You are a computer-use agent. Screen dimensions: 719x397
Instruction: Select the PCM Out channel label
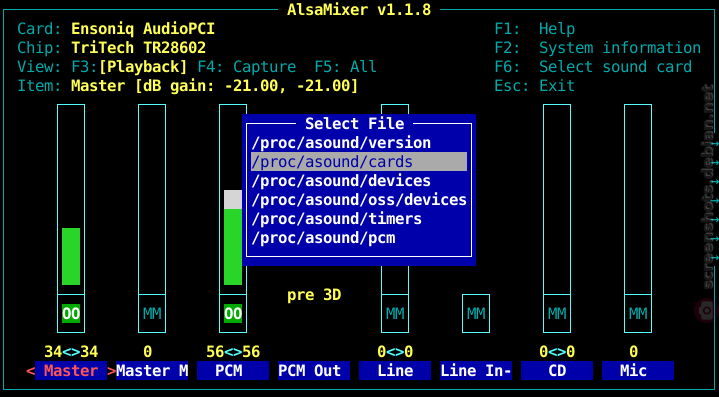314,370
